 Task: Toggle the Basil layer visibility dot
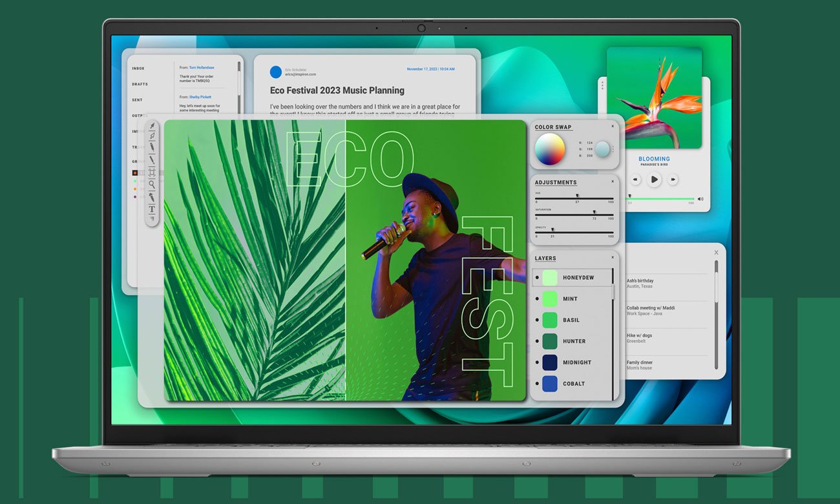tap(537, 320)
